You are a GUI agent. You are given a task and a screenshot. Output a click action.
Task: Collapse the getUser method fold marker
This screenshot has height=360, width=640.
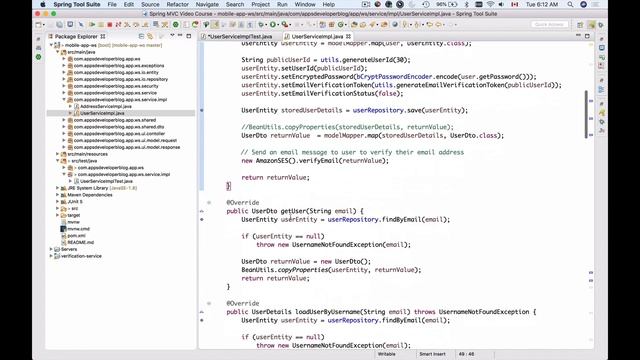tap(209, 202)
